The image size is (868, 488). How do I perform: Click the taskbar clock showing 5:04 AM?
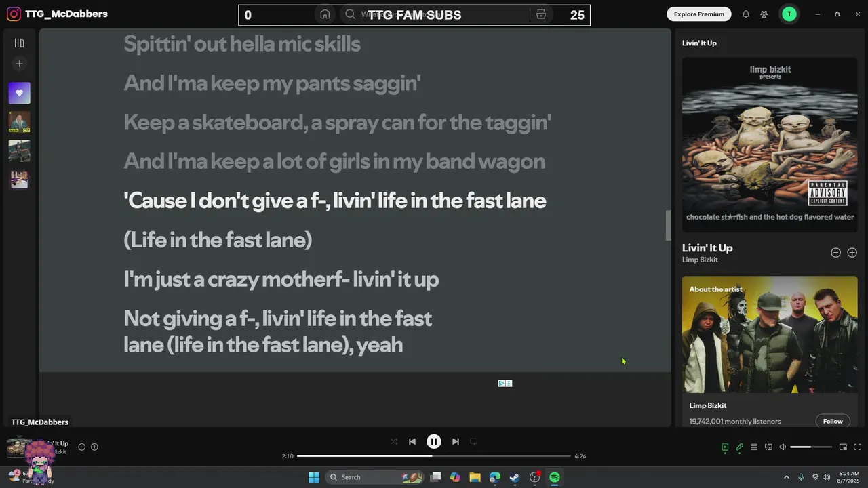point(849,477)
